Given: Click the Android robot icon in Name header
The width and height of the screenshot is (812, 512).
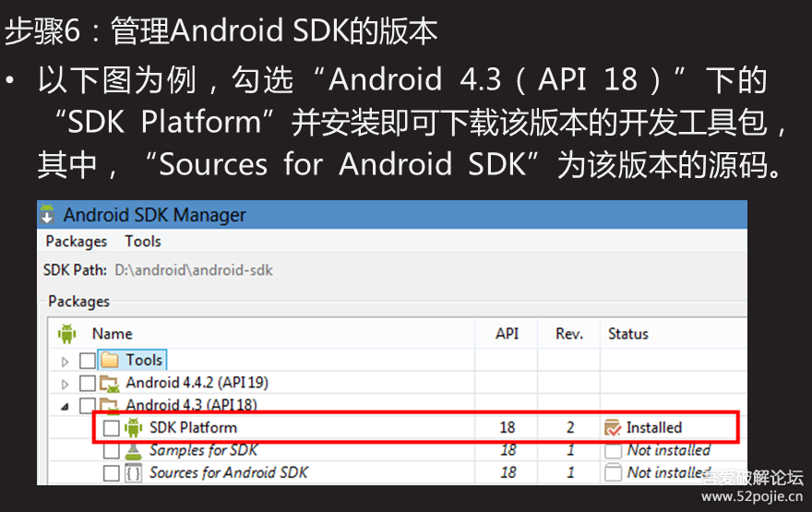Looking at the screenshot, I should (x=66, y=334).
